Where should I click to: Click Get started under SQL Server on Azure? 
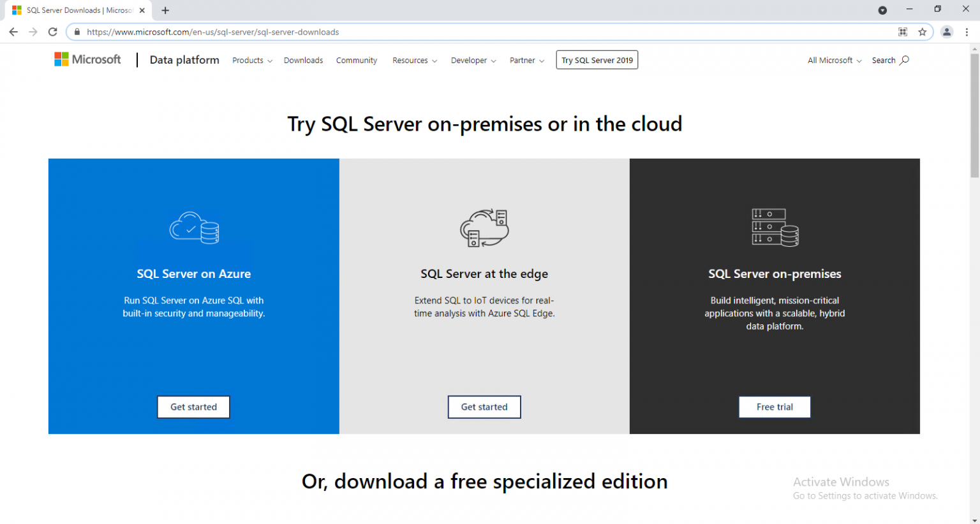click(x=193, y=407)
